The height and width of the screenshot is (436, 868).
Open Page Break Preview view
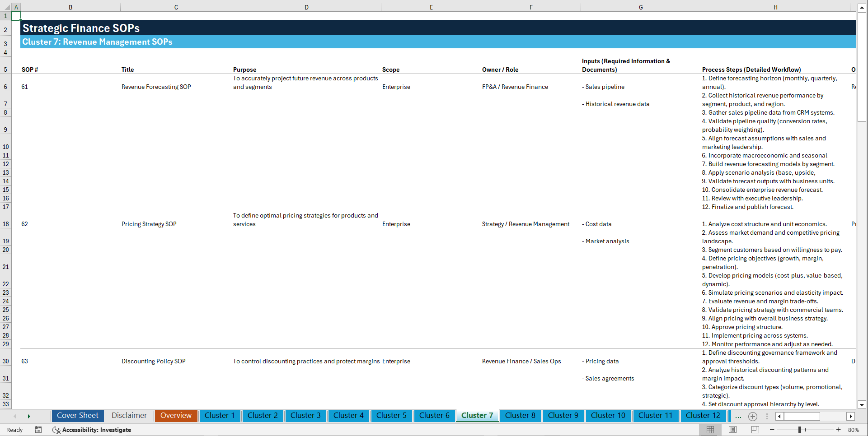coord(754,430)
